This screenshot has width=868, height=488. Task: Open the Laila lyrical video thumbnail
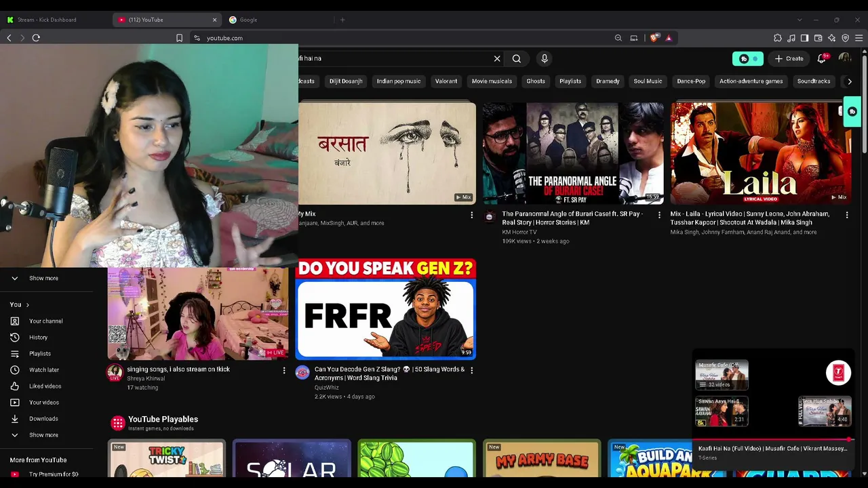point(761,153)
